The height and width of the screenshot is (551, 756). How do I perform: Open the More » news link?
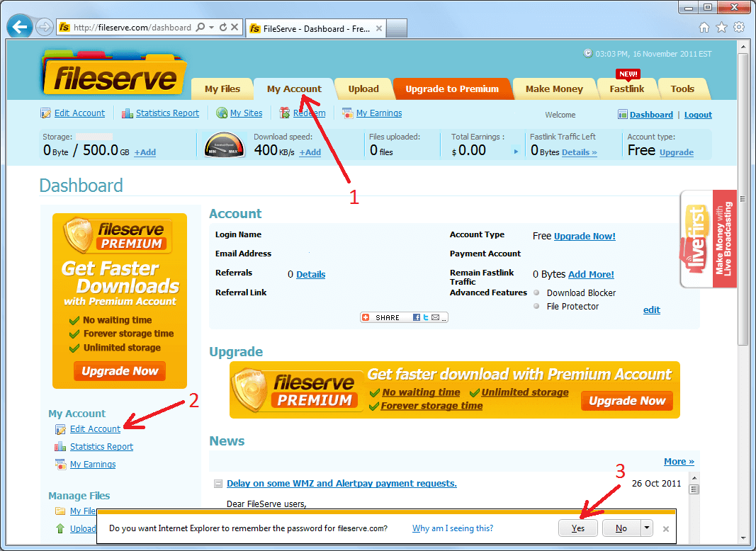(679, 461)
